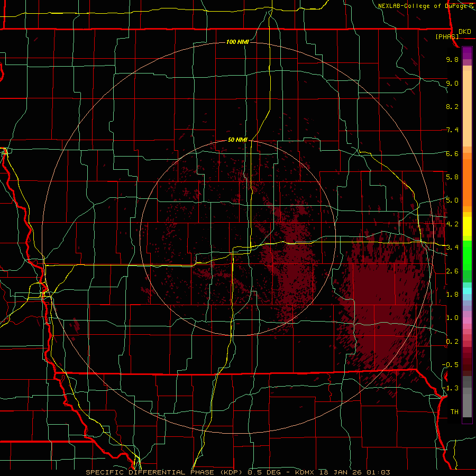The width and height of the screenshot is (476, 476).
Task: Pick the cyan band beside 1.8
Action: [467, 291]
